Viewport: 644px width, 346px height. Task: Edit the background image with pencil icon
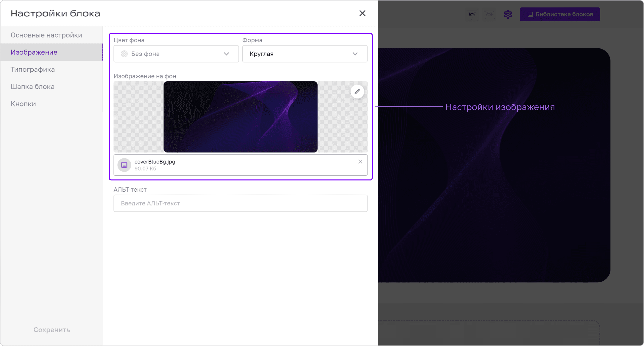357,91
